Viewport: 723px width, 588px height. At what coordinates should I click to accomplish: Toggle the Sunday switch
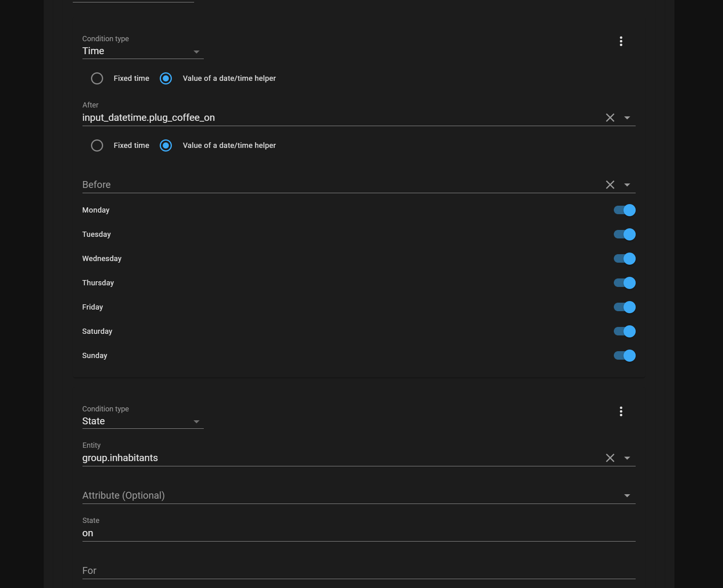[624, 356]
